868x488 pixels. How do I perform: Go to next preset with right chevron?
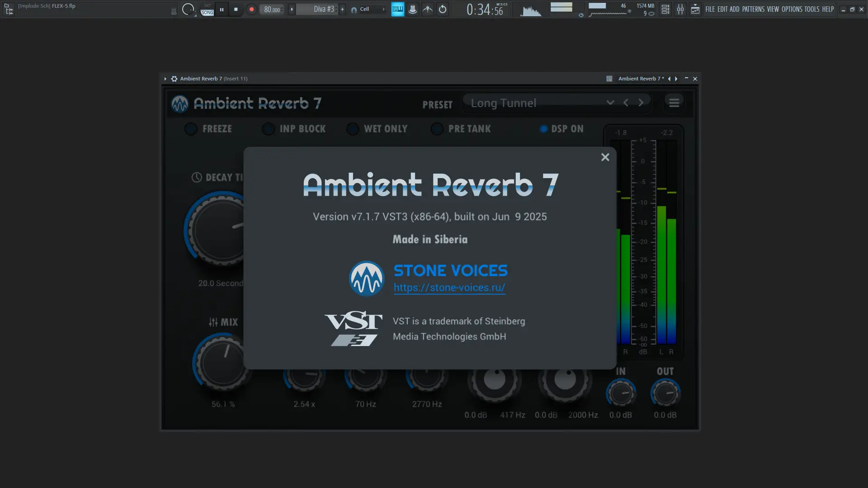[x=641, y=103]
